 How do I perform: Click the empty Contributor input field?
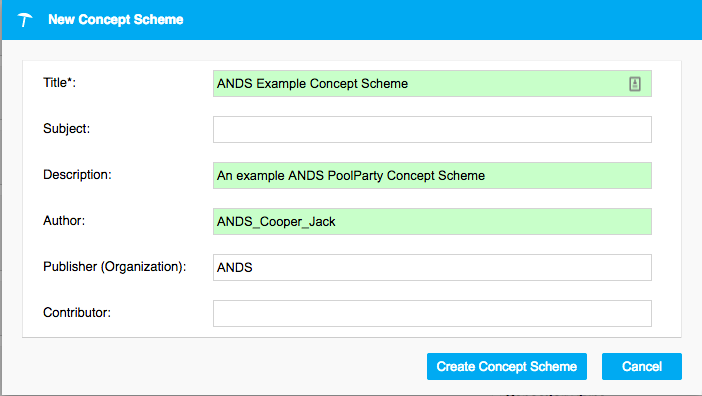432,314
